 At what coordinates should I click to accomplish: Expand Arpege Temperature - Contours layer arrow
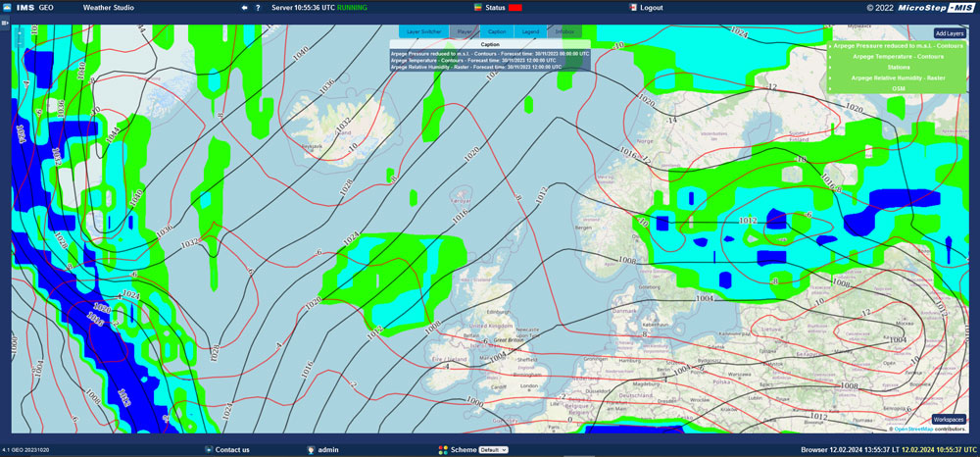(831, 57)
